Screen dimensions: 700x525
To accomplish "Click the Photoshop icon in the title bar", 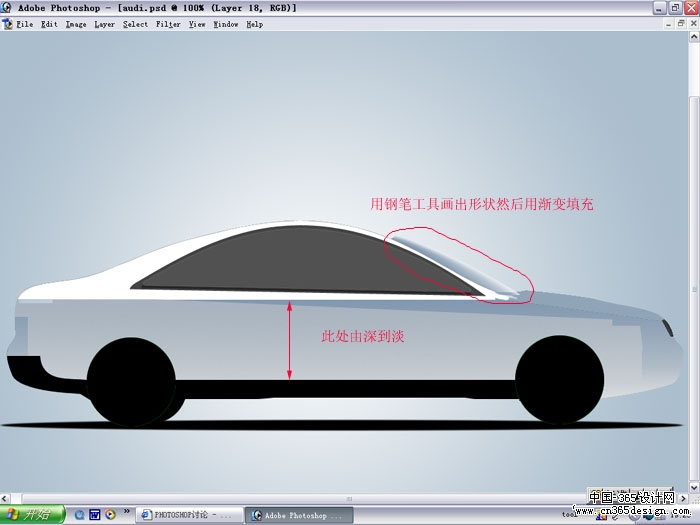I will tap(6, 8).
